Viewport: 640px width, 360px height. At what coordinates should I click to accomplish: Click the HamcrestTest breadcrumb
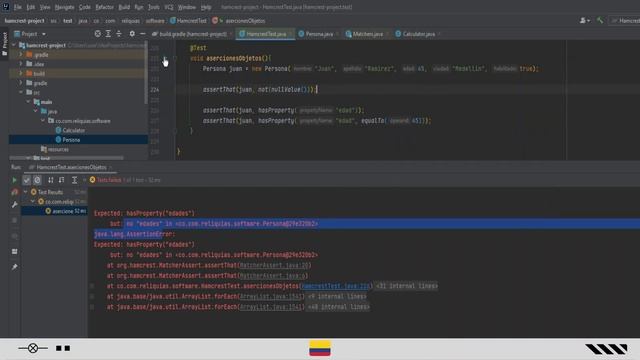[x=188, y=20]
